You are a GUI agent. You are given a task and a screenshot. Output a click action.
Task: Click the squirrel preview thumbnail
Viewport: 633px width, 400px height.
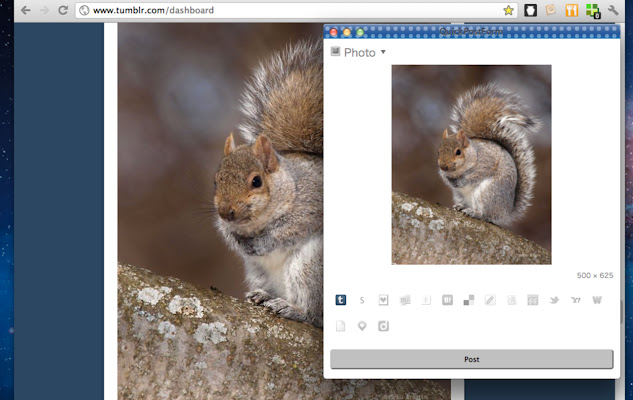(471, 165)
